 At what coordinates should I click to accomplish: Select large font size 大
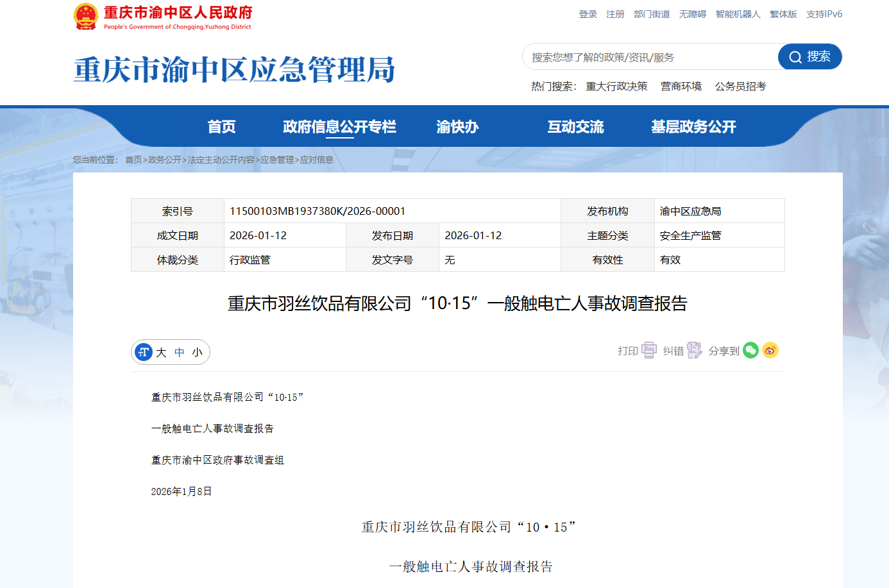click(x=161, y=352)
